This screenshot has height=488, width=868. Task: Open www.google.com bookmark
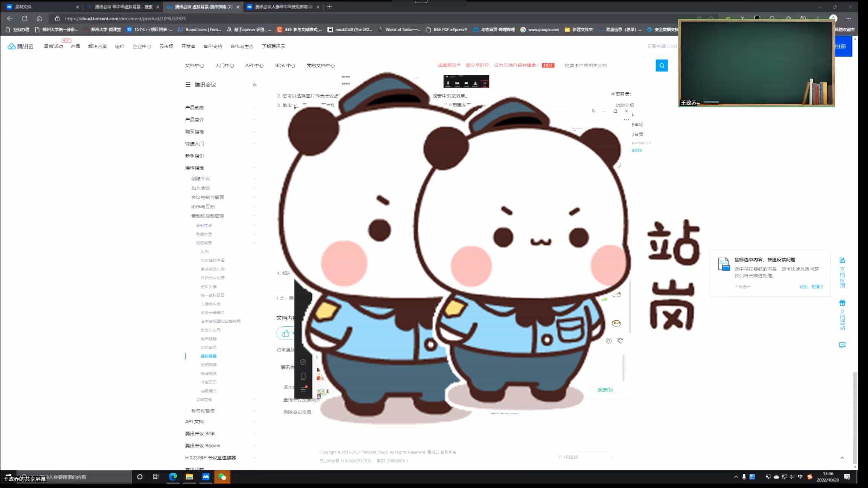coord(540,29)
